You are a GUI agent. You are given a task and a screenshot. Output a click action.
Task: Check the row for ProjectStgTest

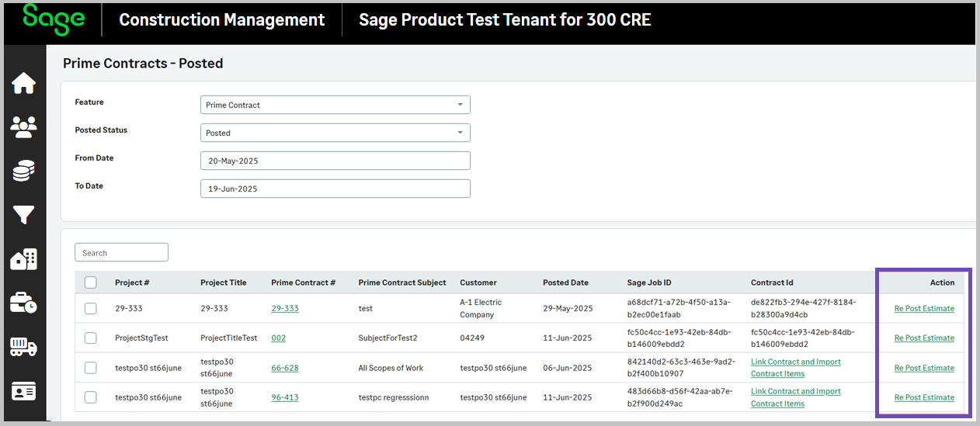click(90, 338)
